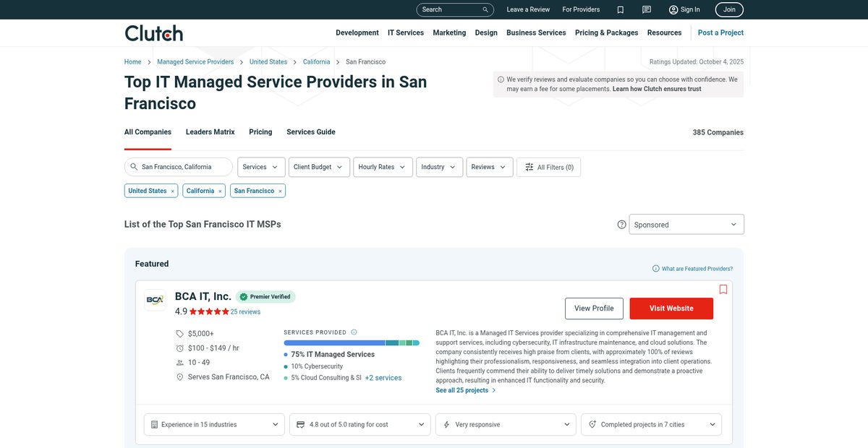This screenshot has height=448, width=868.
Task: Open the Hourly Rates filter dropdown
Action: click(x=383, y=167)
